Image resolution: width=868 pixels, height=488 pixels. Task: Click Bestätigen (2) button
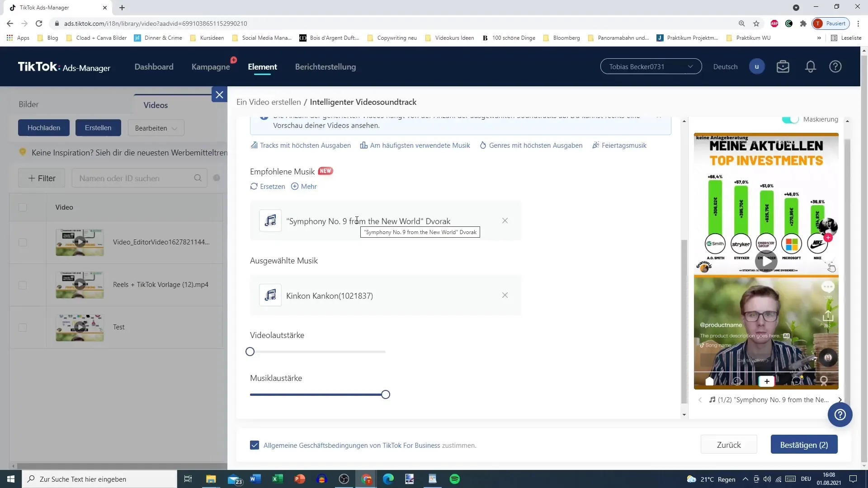pyautogui.click(x=804, y=445)
